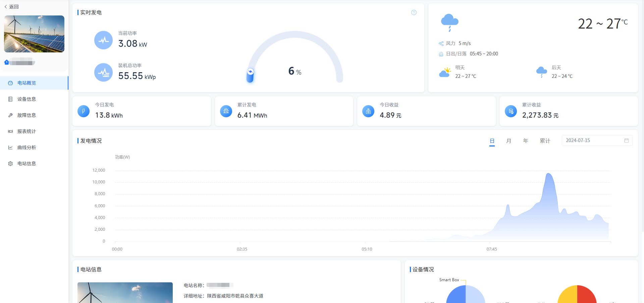Click the 今日收益 money bag icon

368,111
